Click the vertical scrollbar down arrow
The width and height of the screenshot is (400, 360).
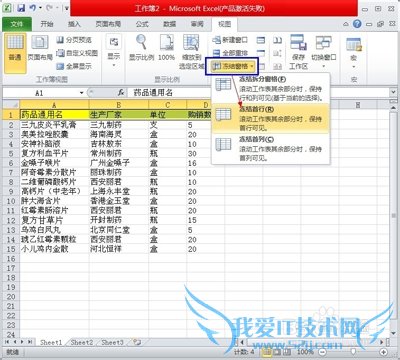[x=394, y=334]
